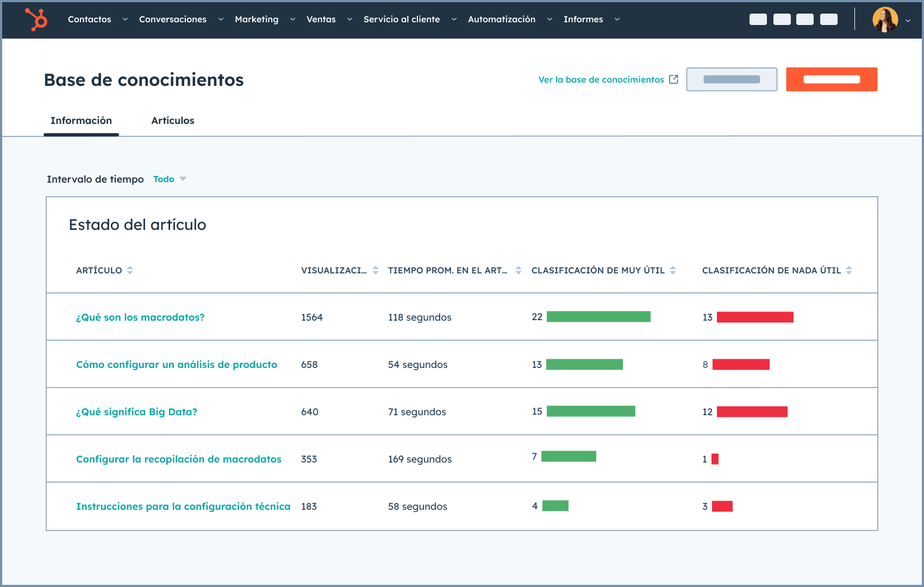The width and height of the screenshot is (924, 587).
Task: Click the 118 segundos value
Action: (x=420, y=317)
